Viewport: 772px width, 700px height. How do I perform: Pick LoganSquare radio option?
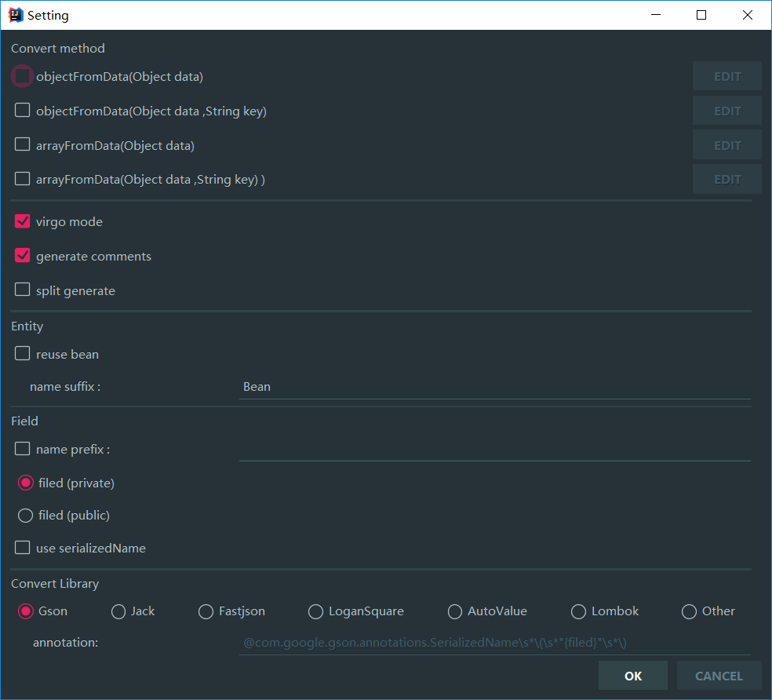click(315, 611)
